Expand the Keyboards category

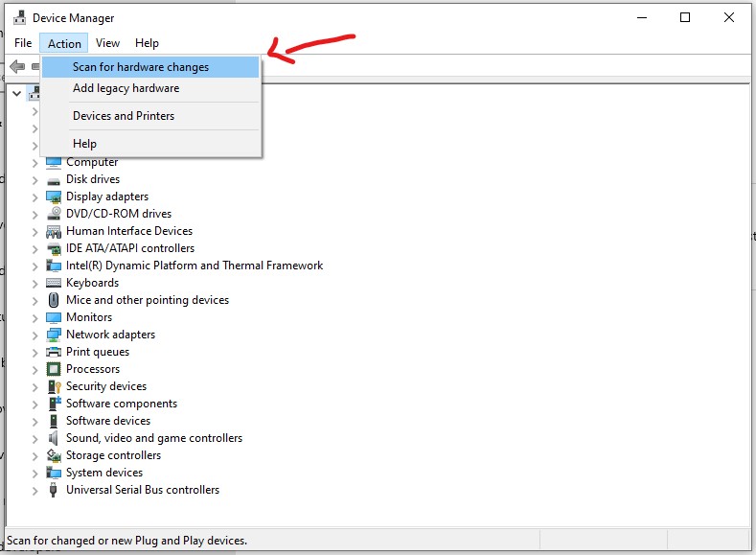tap(34, 284)
